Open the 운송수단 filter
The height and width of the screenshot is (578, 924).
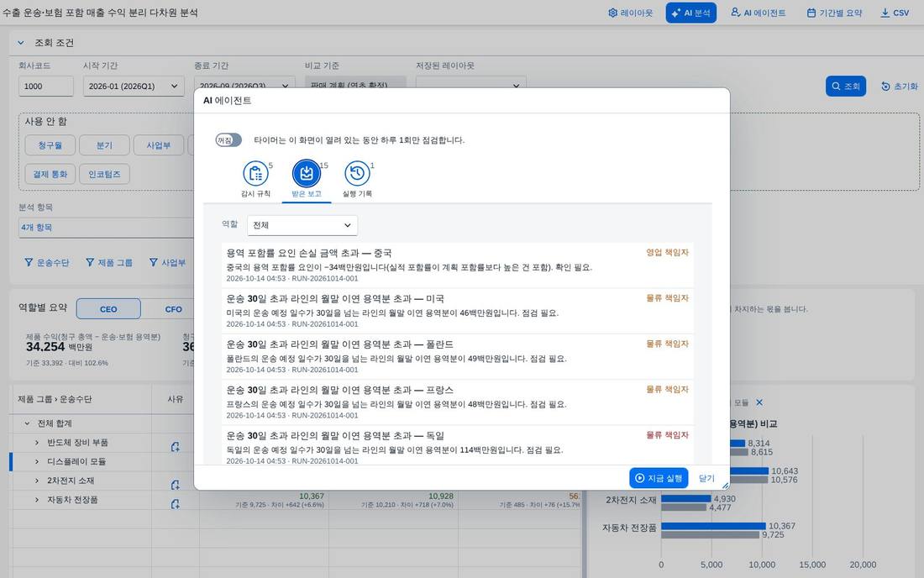[x=46, y=263]
